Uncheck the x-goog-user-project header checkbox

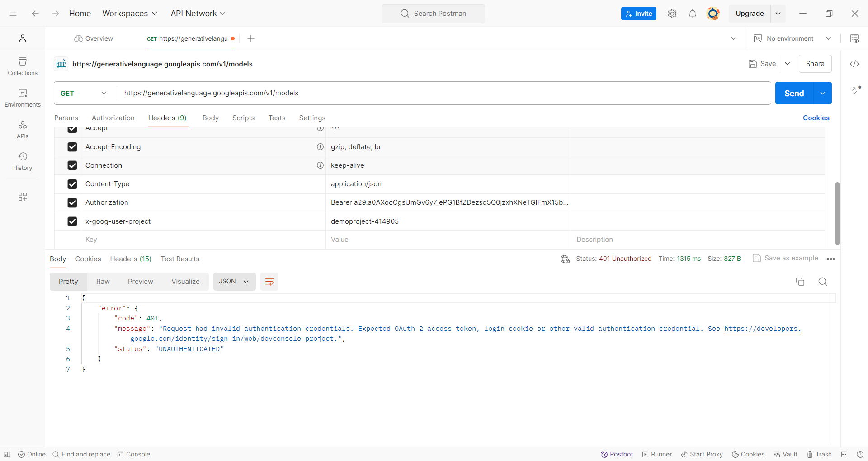72,221
